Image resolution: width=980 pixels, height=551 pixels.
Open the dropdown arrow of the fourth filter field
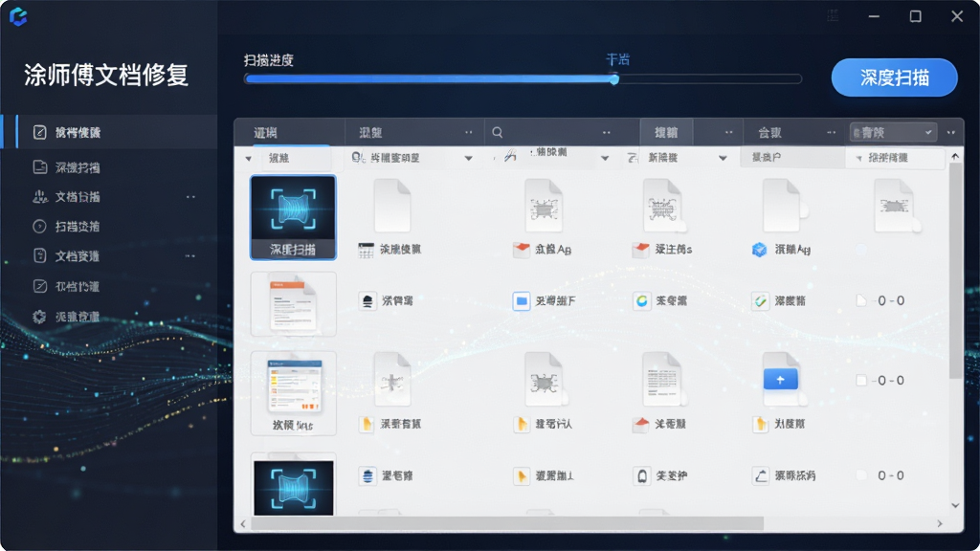pos(723,159)
